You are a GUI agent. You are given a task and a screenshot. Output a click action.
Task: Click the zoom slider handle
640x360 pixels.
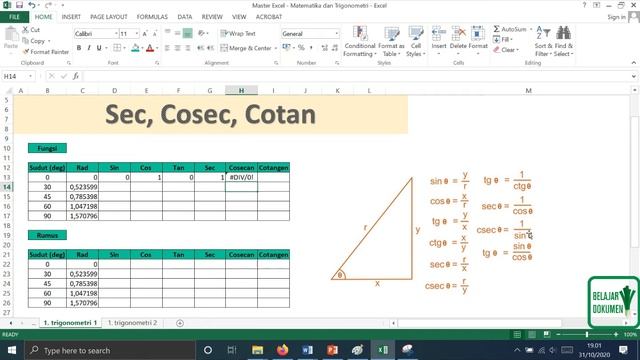click(x=587, y=334)
